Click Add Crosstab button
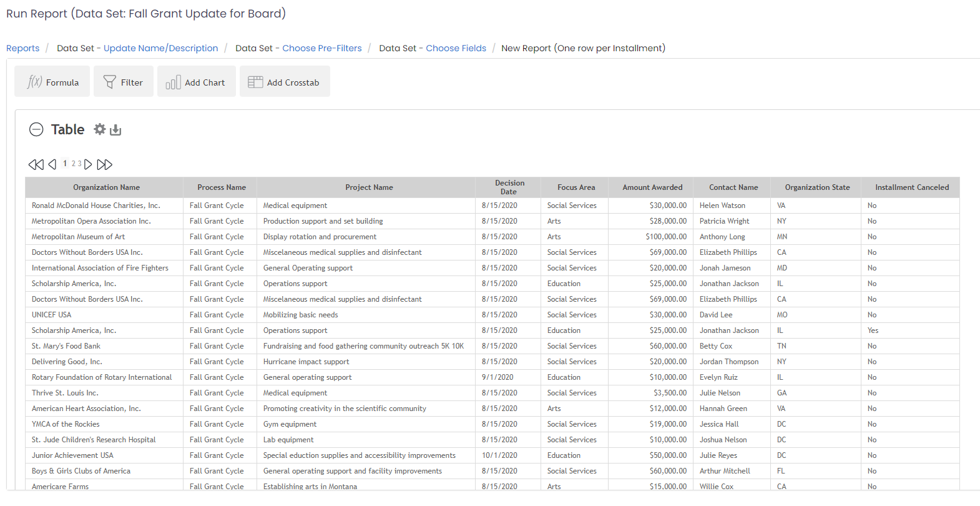Viewport: 980px width, 506px height. pyautogui.click(x=285, y=82)
